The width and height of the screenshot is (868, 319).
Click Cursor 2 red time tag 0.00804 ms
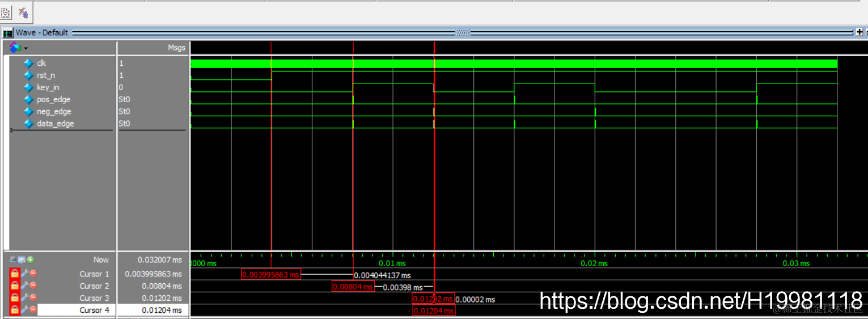[353, 287]
